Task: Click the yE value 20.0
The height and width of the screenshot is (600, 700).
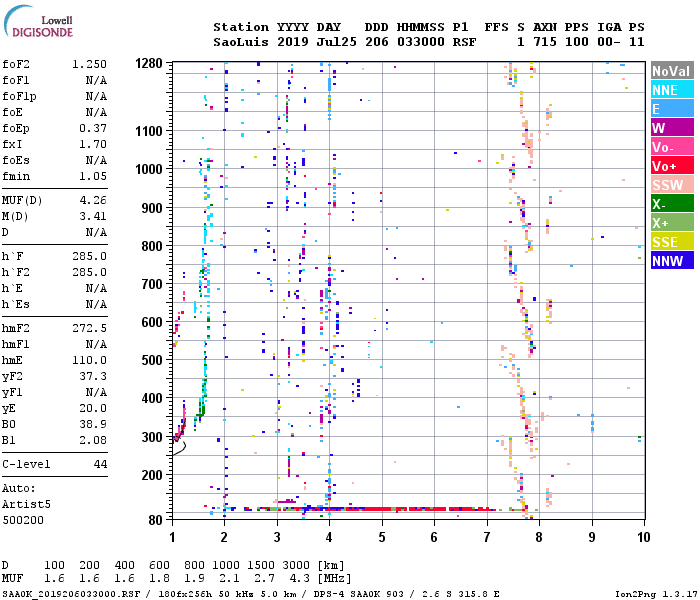Action: coord(93,408)
